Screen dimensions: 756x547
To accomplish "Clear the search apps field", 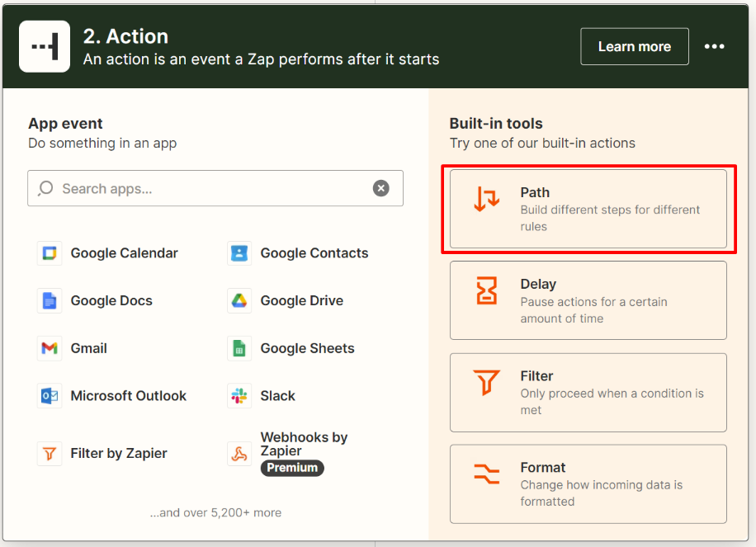I will 380,188.
